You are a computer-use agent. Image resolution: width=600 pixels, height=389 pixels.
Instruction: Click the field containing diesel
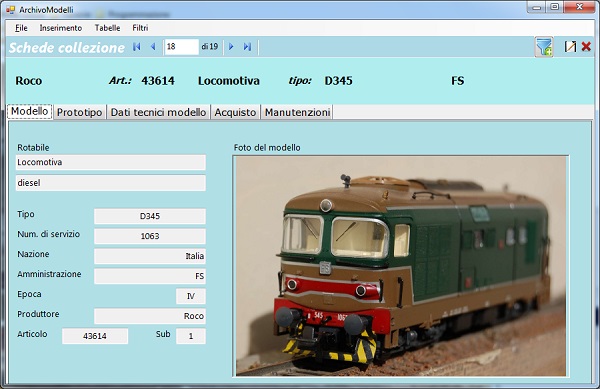[x=111, y=183]
